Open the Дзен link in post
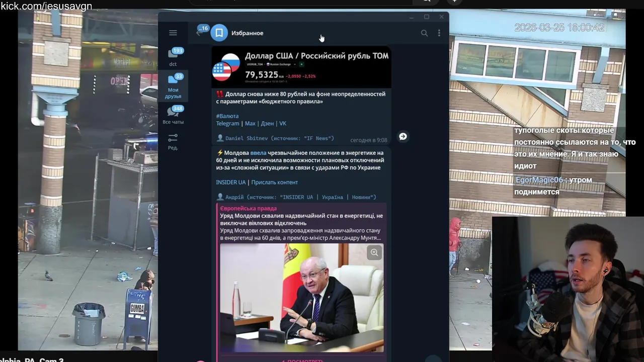 pyautogui.click(x=267, y=124)
